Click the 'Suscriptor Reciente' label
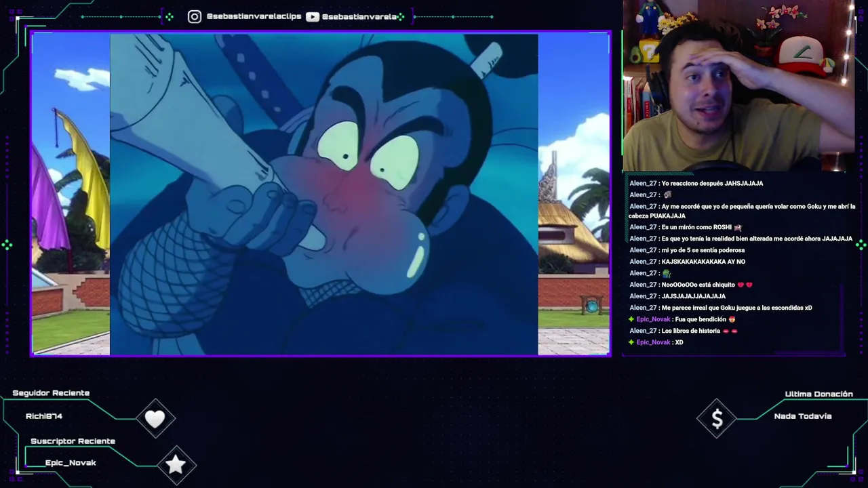The width and height of the screenshot is (868, 488). [73, 441]
